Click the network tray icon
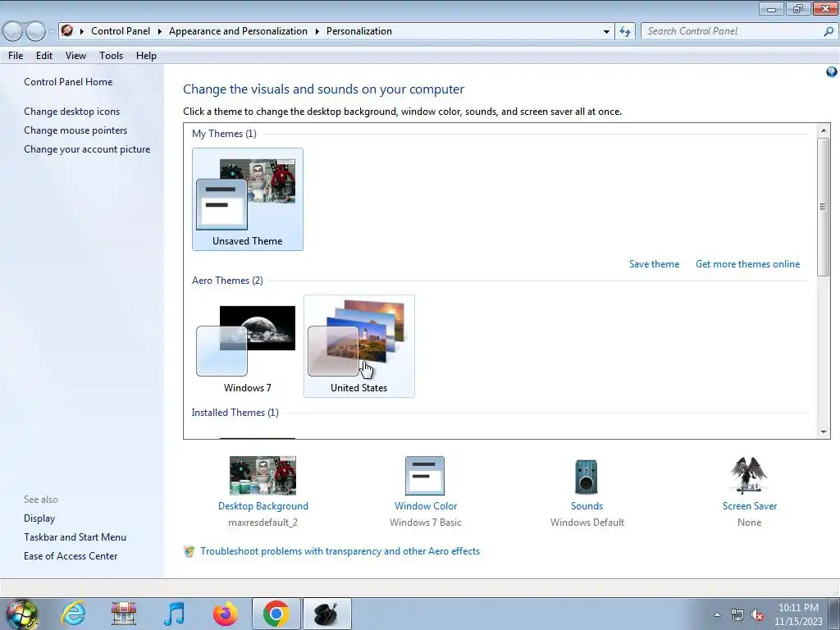 point(737,615)
